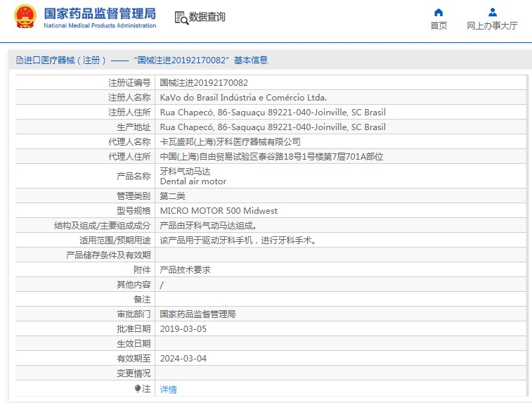Click the 管理类别 label
The width and height of the screenshot is (532, 403).
coord(134,196)
